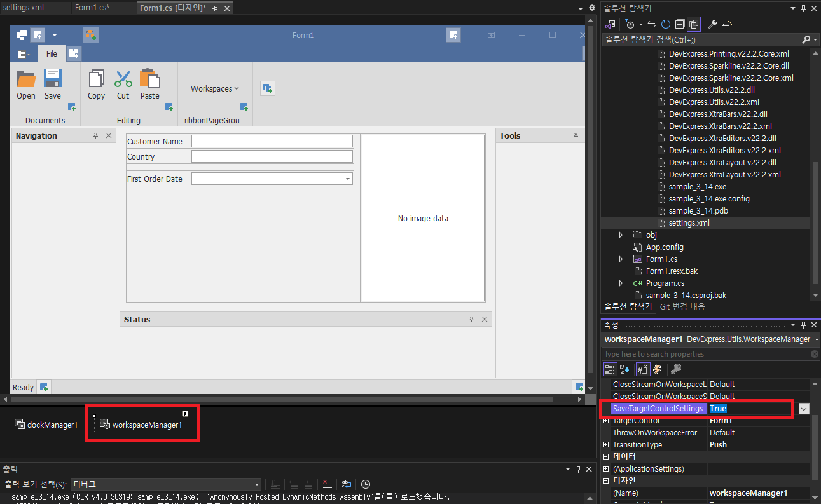
Task: Select 솔루션 탐색기 bottom tab
Action: pyautogui.click(x=628, y=306)
